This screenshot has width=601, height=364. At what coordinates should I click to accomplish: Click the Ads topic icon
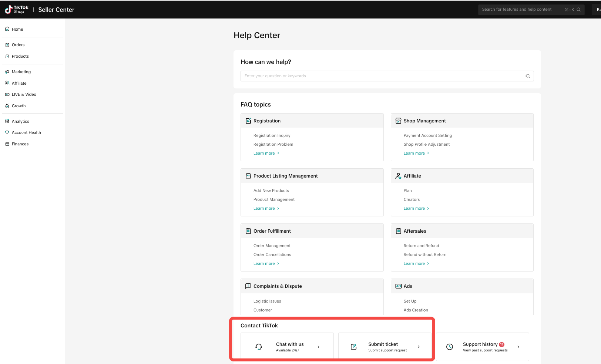(398, 286)
